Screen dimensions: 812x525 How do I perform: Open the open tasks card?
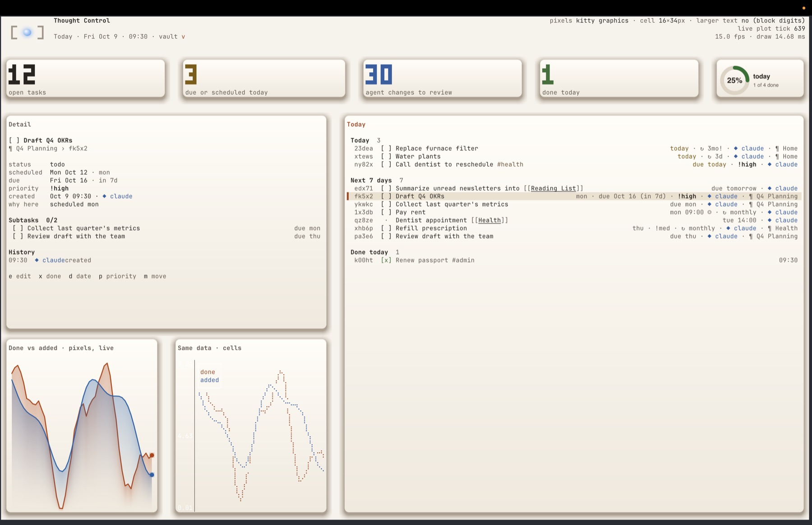coord(86,79)
